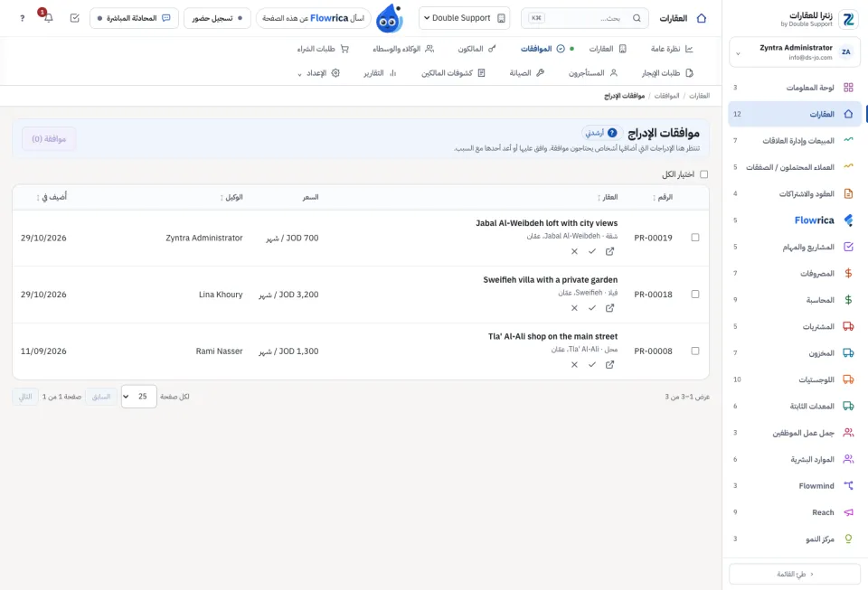Screen dimensions: 868x590
Task: Open المبيعات وإدارة العلاقات sidebar item
Action: 795,140
